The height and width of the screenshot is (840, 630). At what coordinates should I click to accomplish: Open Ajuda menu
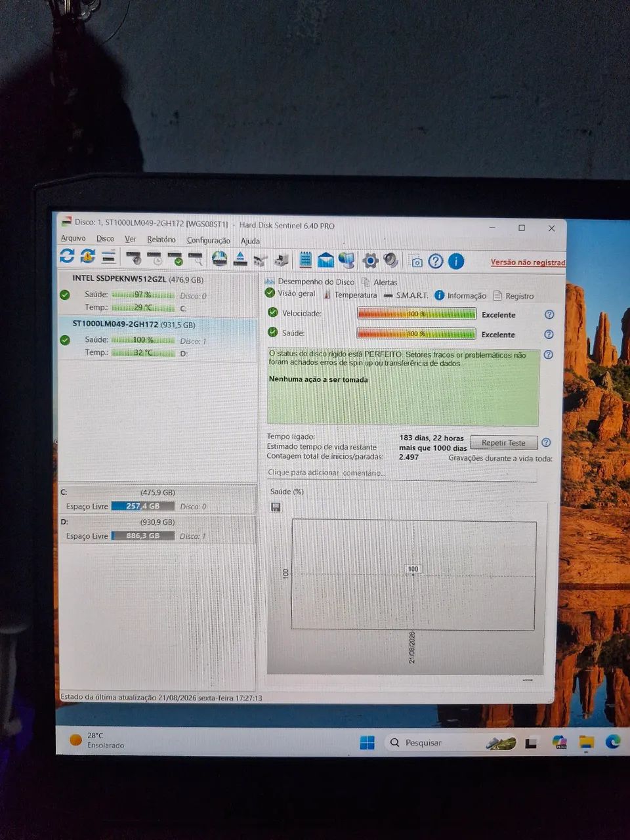click(250, 241)
